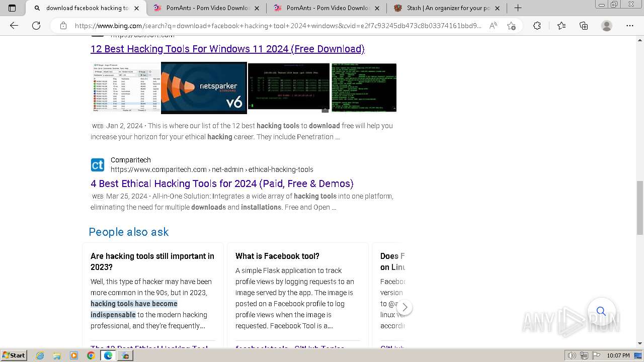Screen dimensions: 644x362
Task: Launch Internet Explorer from the taskbar
Action: pos(40,355)
